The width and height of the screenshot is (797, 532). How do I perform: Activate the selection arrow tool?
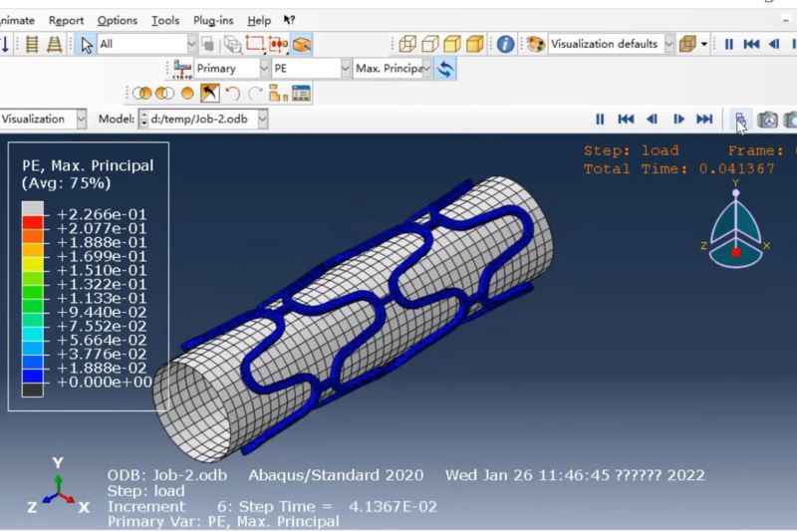(x=87, y=45)
